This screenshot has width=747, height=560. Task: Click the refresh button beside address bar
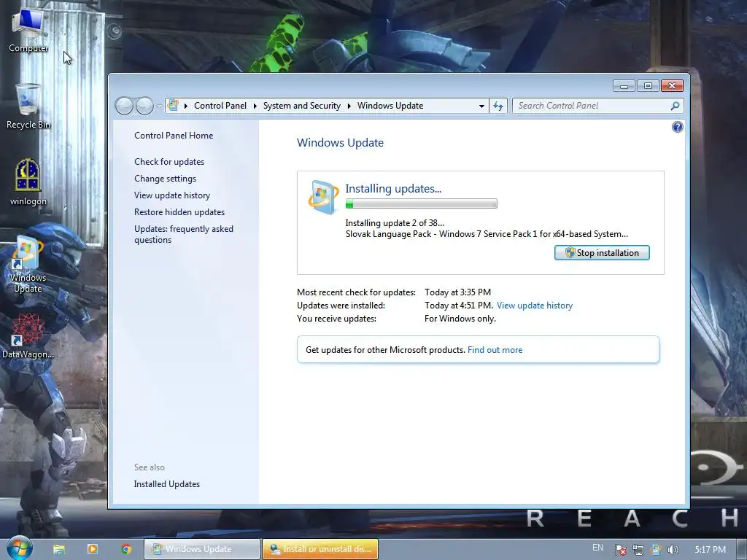click(x=498, y=106)
